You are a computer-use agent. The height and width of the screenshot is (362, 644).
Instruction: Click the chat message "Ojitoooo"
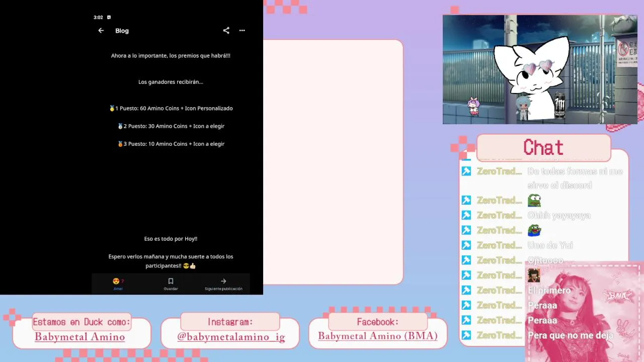point(545,260)
